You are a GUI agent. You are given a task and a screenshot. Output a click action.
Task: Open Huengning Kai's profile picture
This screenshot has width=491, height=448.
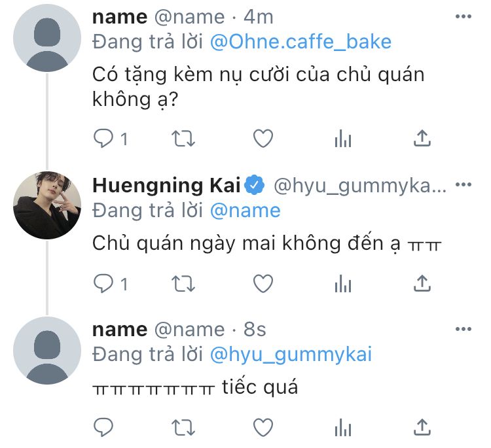[x=46, y=205]
